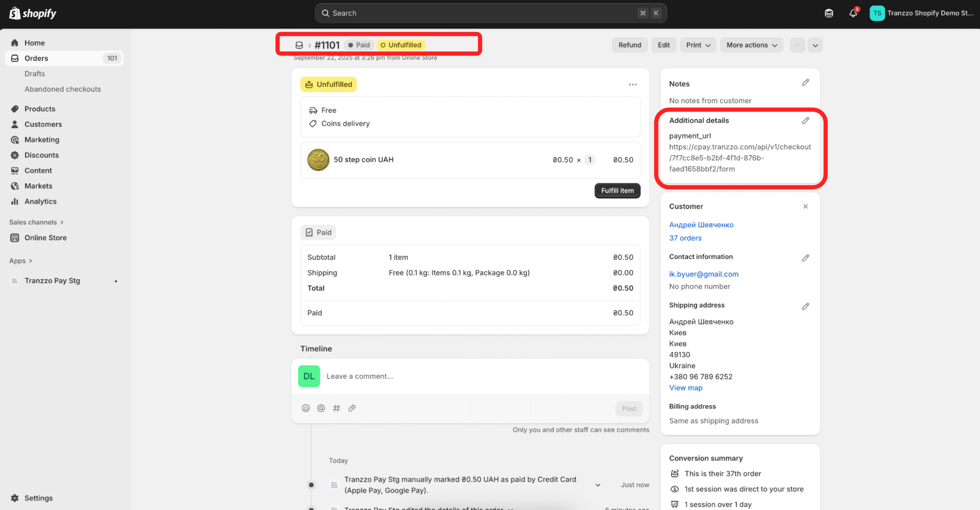Attach file with paperclip icon
The image size is (980, 510).
point(352,408)
